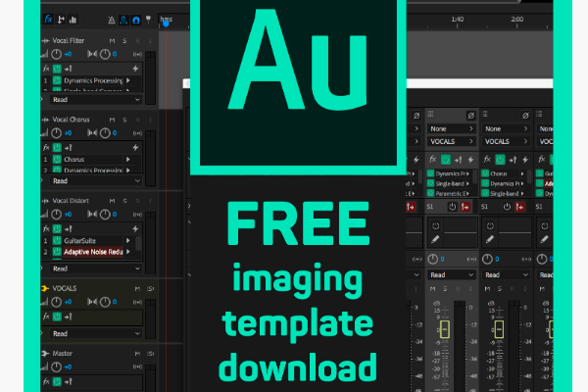Click the 2:00 mark on the timeline ruler
This screenshot has height=392, width=588.
pos(517,20)
